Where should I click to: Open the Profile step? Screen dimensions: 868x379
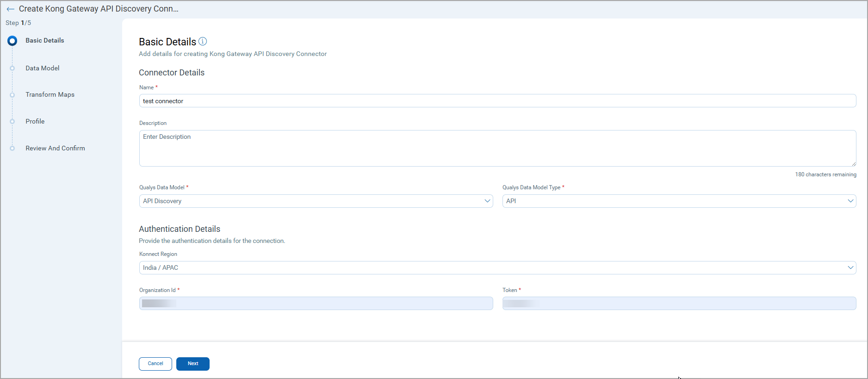point(35,122)
